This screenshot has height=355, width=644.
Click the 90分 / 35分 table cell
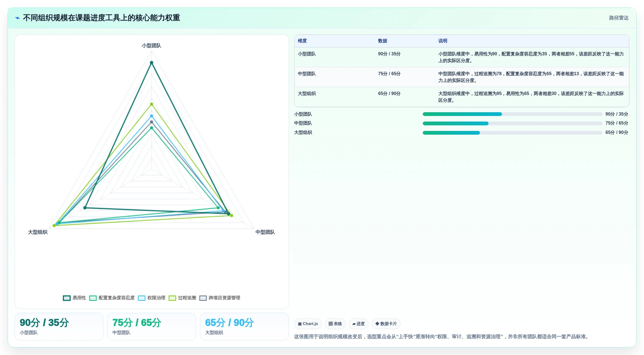tap(389, 54)
